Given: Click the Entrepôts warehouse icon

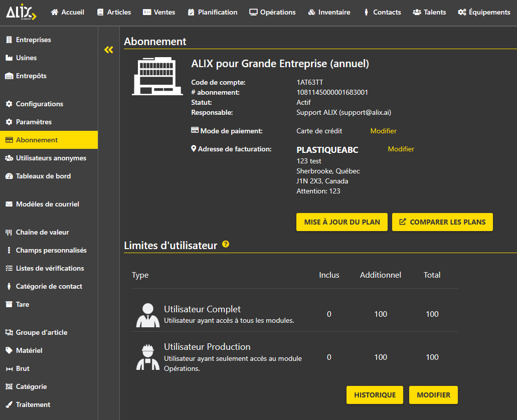Looking at the screenshot, I should (9, 76).
